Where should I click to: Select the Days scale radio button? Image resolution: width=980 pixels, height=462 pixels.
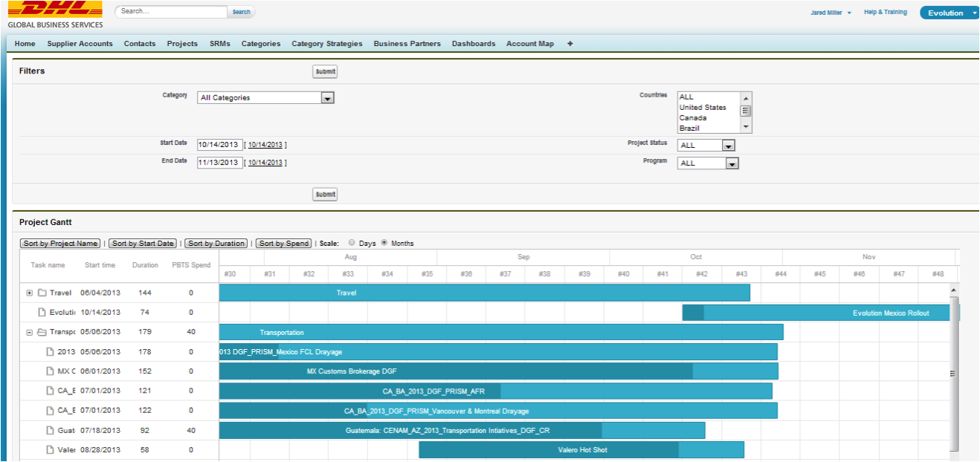coord(352,243)
